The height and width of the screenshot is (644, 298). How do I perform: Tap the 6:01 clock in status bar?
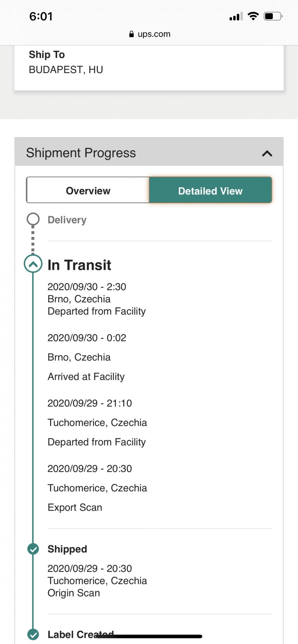(x=41, y=16)
